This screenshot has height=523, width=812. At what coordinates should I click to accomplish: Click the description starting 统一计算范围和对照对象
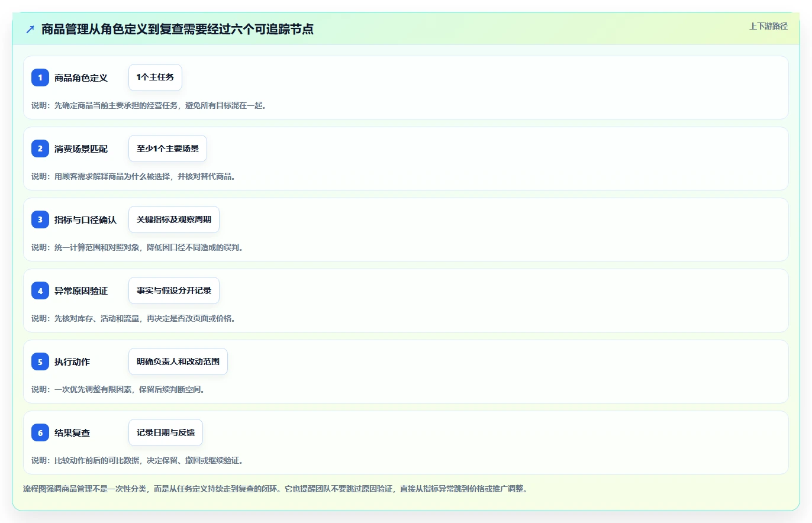(137, 247)
